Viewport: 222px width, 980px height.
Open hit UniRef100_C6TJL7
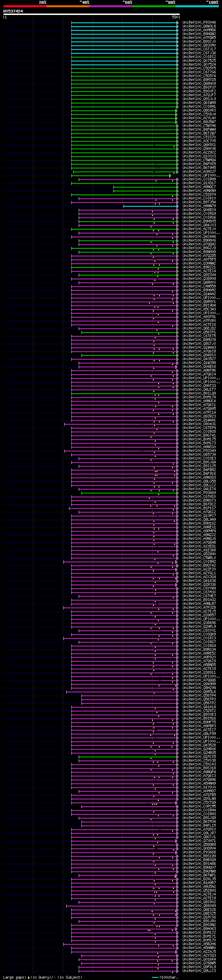[x=199, y=49]
